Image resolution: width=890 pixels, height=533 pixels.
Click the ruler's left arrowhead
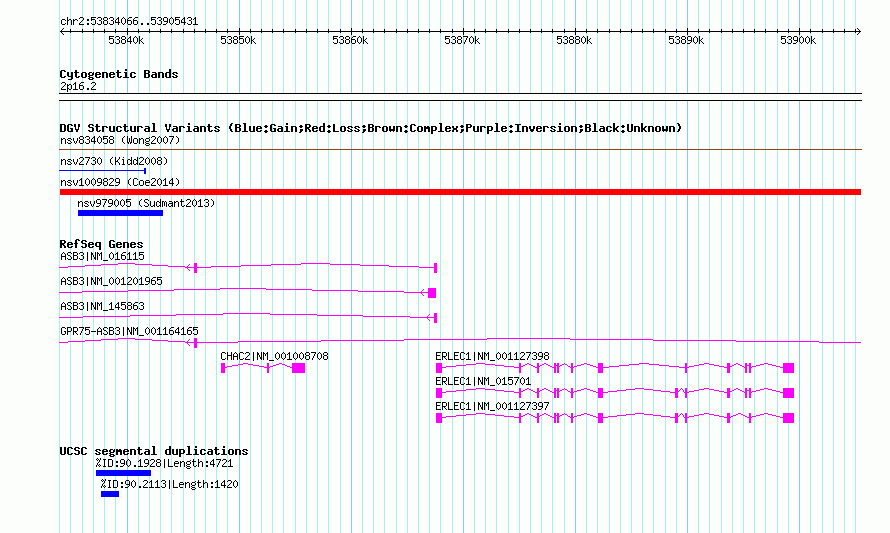(62, 31)
